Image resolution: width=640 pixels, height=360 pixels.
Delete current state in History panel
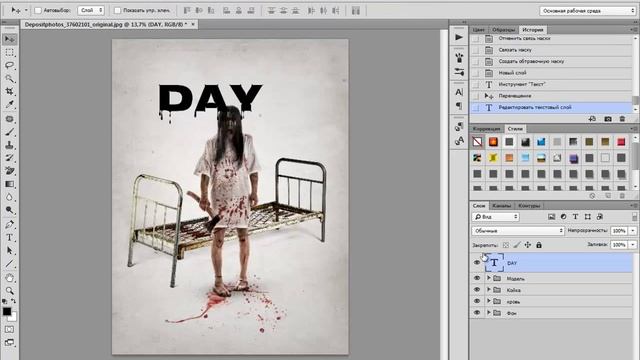click(x=622, y=119)
